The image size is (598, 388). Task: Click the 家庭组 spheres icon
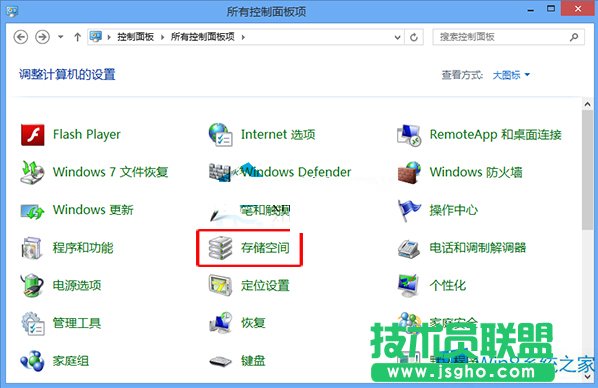point(32,361)
